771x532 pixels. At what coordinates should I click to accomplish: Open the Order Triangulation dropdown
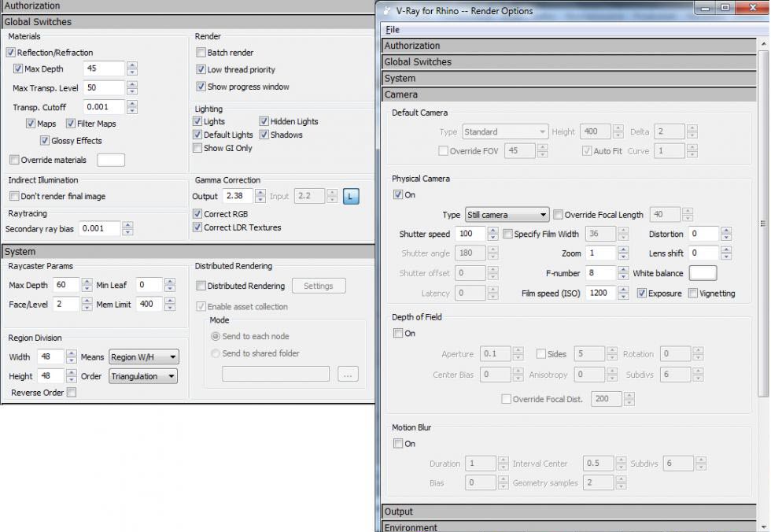tap(143, 377)
